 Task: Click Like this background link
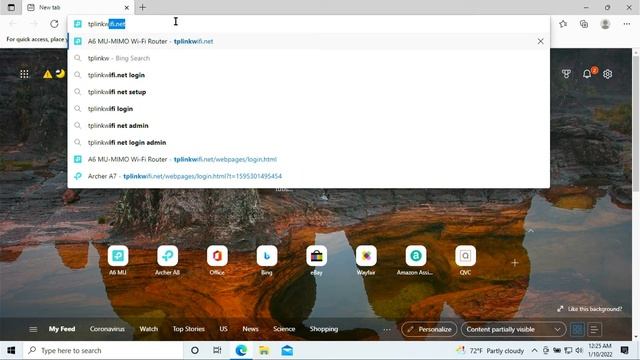590,309
